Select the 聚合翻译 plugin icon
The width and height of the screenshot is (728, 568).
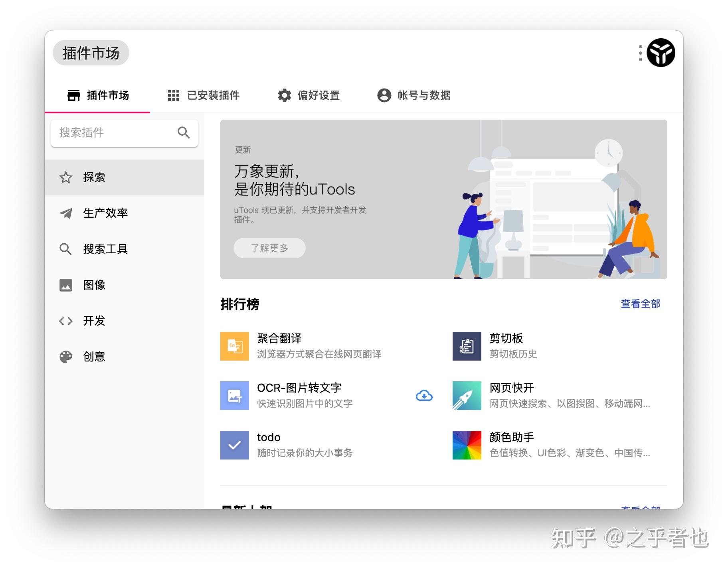234,346
